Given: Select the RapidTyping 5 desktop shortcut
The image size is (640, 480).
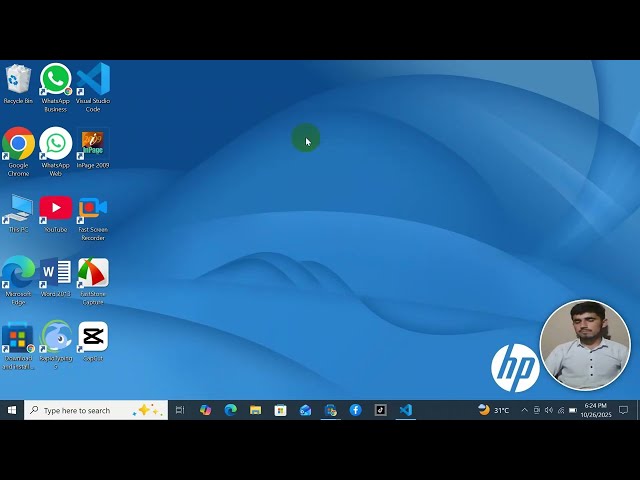Looking at the screenshot, I should [56, 345].
